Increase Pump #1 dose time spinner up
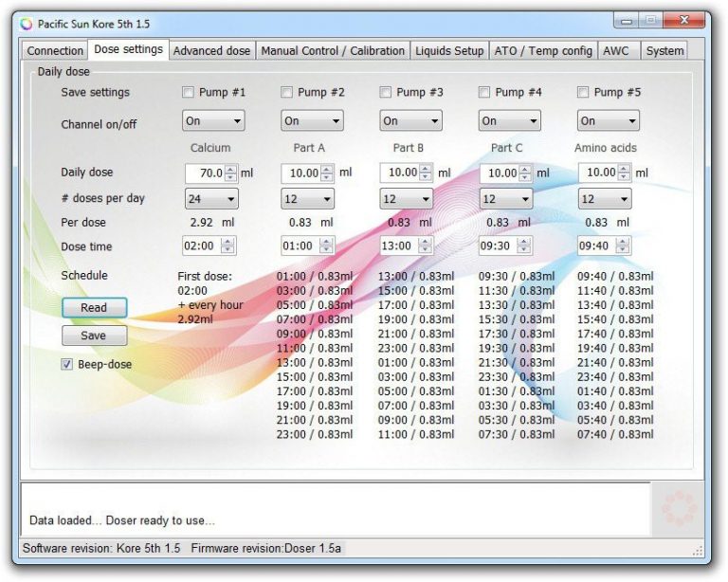Image resolution: width=728 pixels, height=582 pixels. click(227, 242)
